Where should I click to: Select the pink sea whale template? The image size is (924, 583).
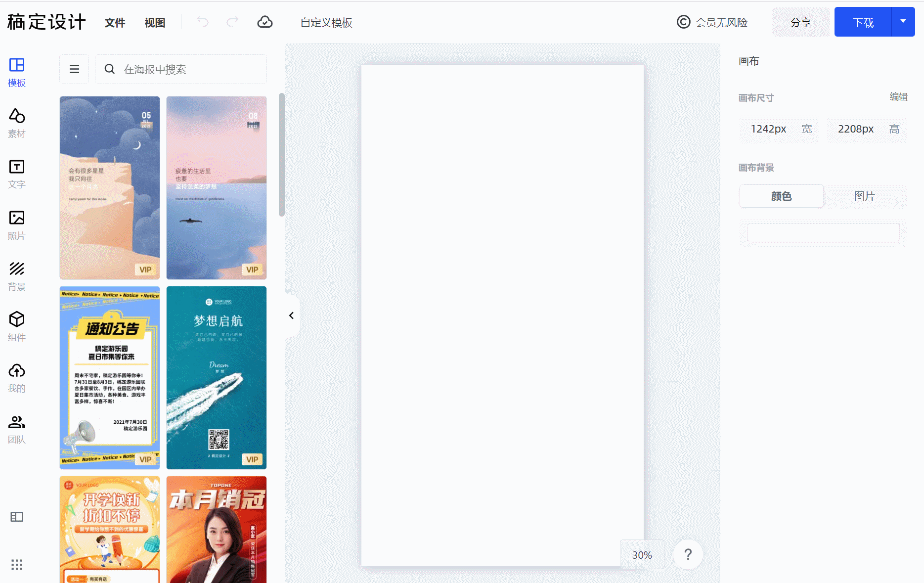pos(217,188)
